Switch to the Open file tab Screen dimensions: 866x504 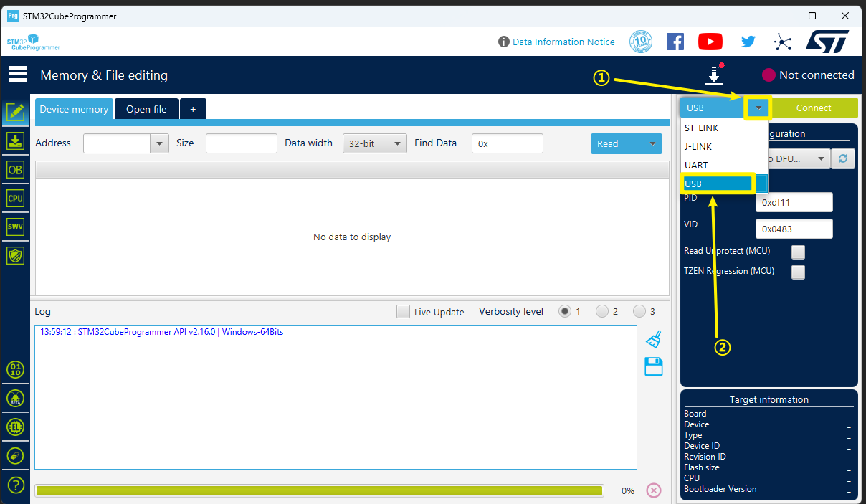[146, 109]
